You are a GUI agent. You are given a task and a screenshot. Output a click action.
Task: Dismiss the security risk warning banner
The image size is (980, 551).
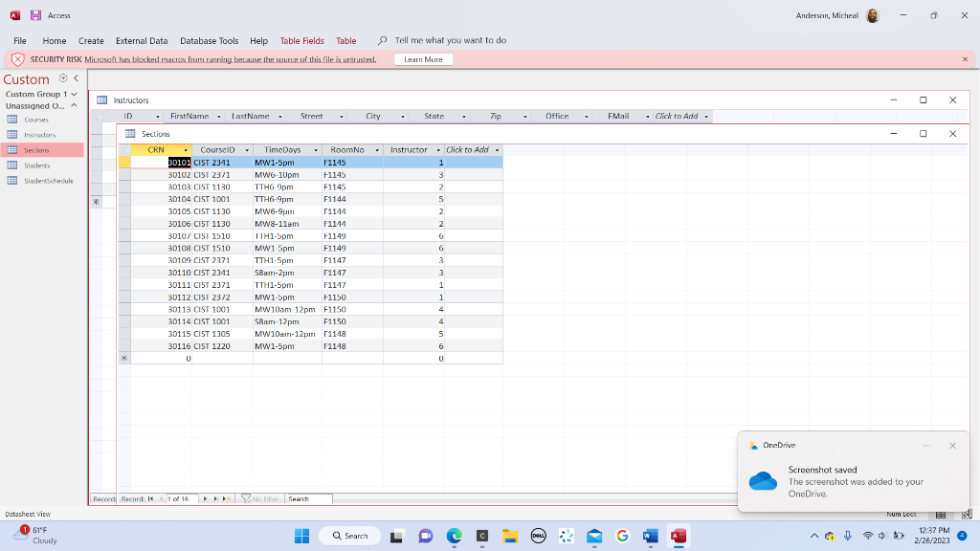point(965,58)
